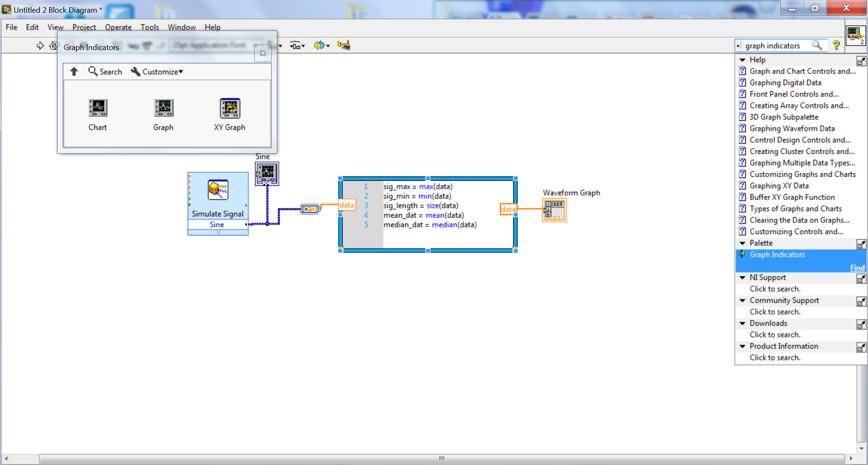The height and width of the screenshot is (465, 868).
Task: Click the horizontal scrollbar right arrow
Action: (851, 459)
